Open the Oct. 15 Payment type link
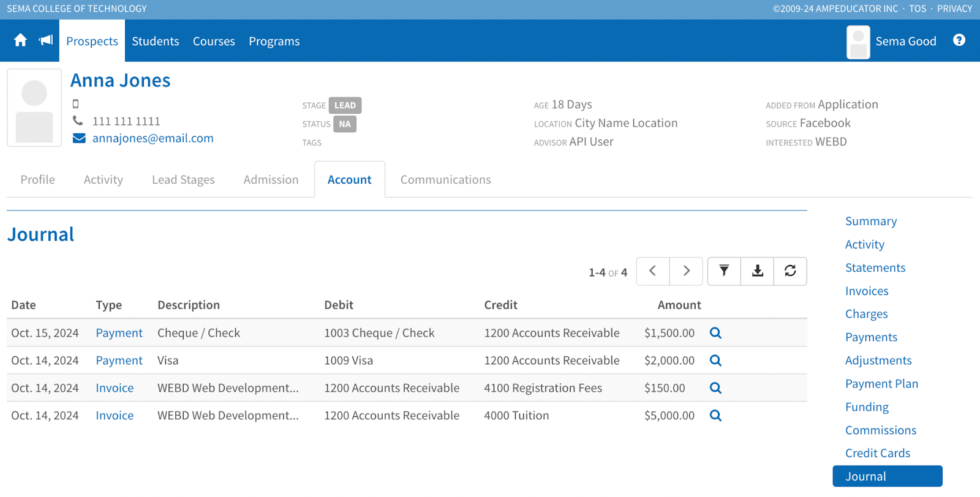 pyautogui.click(x=119, y=333)
